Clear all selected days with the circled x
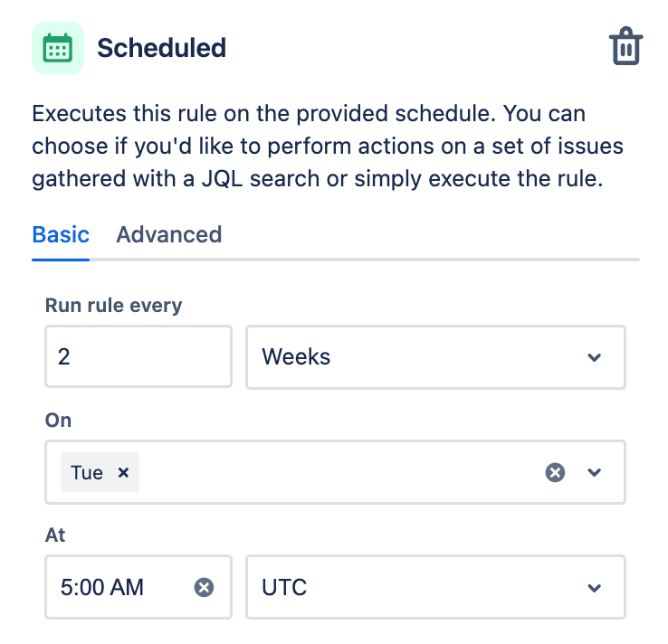This screenshot has width=668, height=644. pyautogui.click(x=555, y=472)
